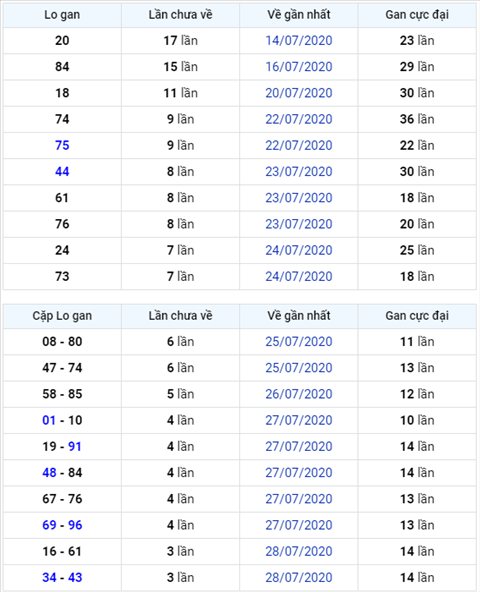Open the 27/07/2020 link for pair 19 - 91
This screenshot has height=592, width=480.
point(298,446)
